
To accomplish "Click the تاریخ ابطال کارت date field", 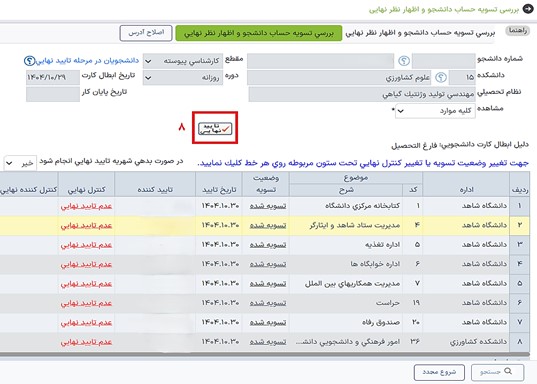I will tap(53, 77).
